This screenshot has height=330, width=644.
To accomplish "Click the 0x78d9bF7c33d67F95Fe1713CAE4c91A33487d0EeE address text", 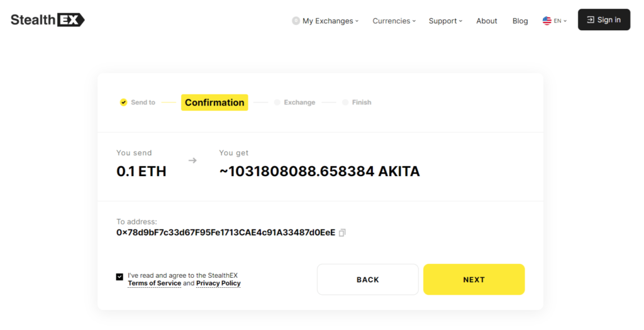I will (x=226, y=233).
